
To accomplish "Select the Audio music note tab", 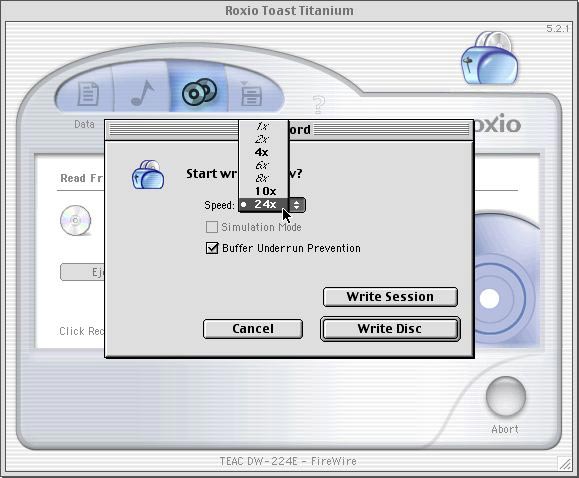I will tap(143, 92).
